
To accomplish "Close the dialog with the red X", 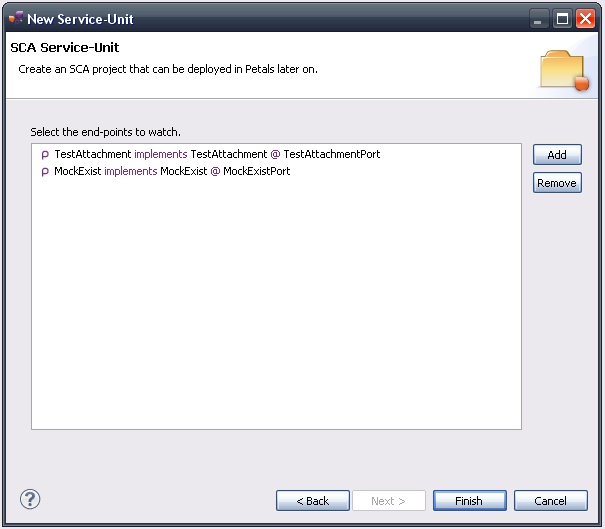I will point(586,18).
